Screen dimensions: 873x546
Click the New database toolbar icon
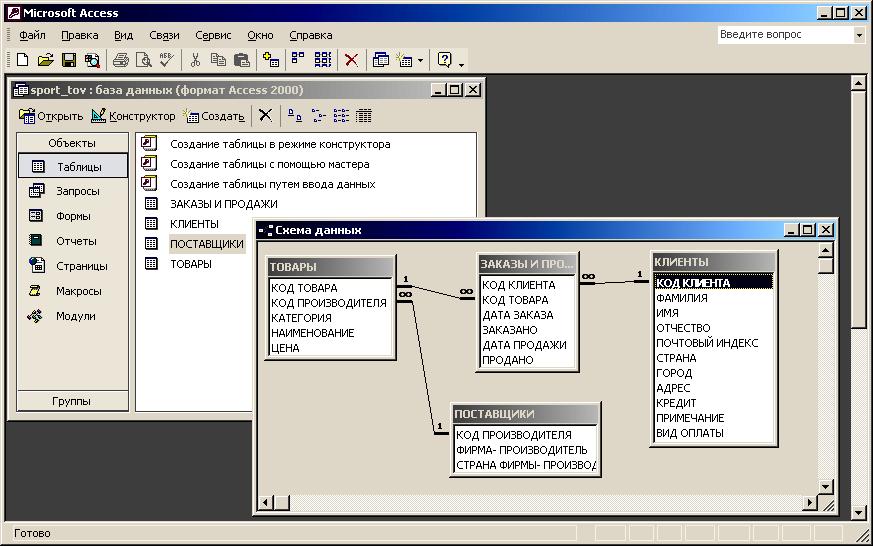click(23, 60)
